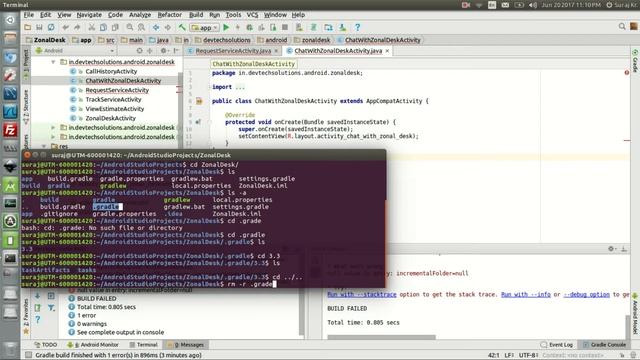Click devtechsolutions breadcrumb in navigation bar
640x360 pixels.
222,40
